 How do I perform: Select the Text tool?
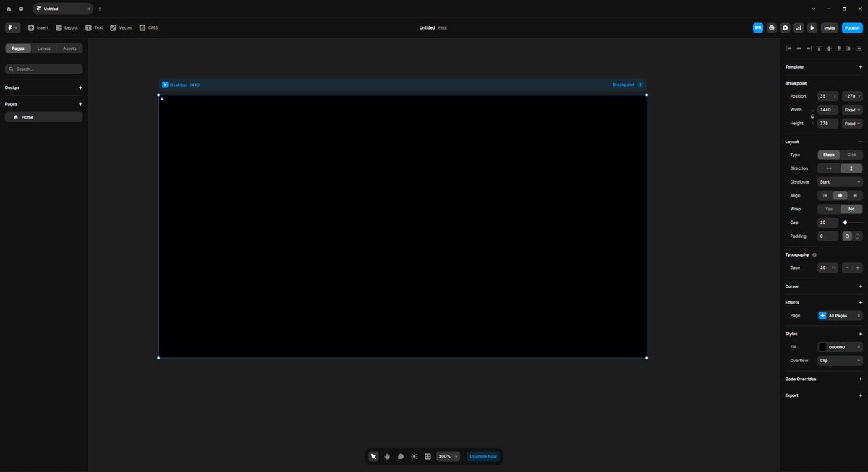tap(94, 27)
